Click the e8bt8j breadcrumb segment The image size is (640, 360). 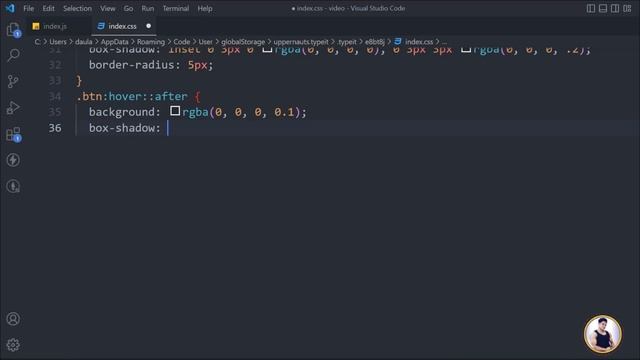pos(375,42)
